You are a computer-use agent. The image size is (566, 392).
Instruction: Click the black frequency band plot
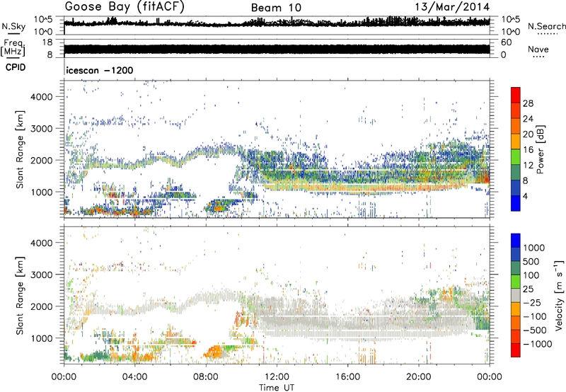[x=277, y=50]
